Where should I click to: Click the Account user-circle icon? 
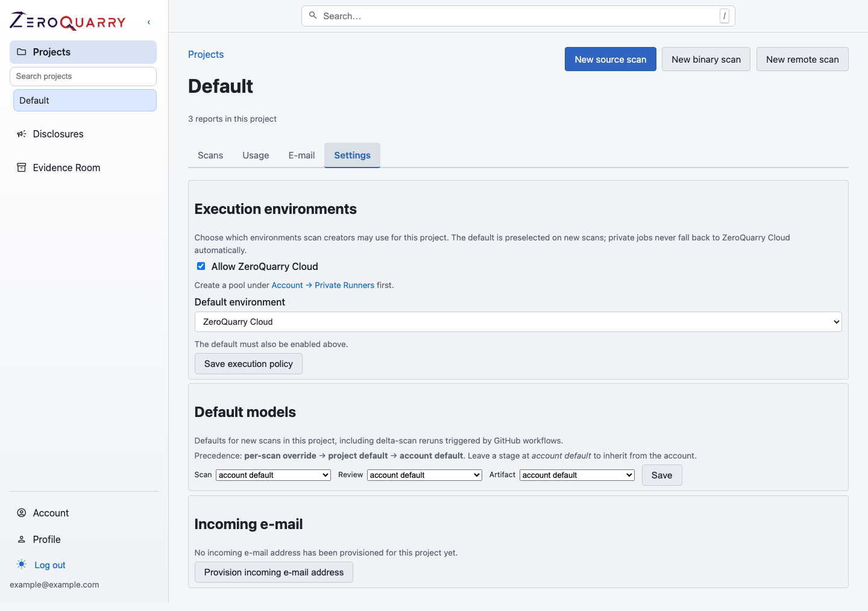[22, 513]
